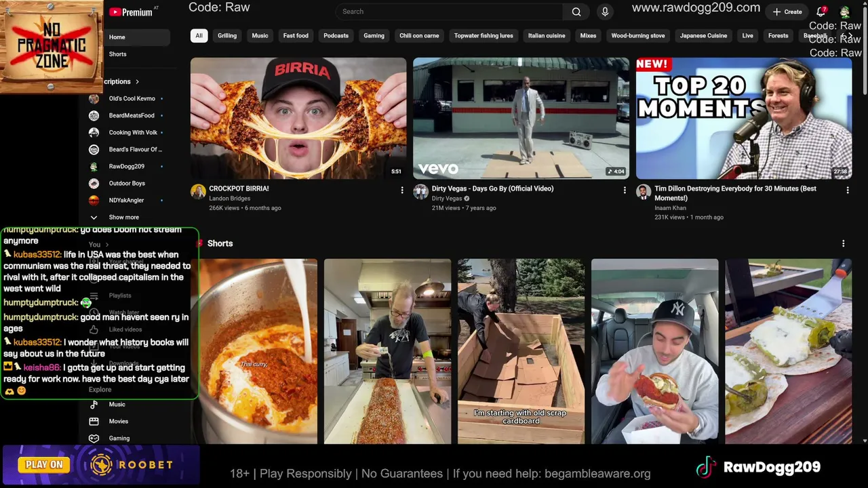This screenshot has width=868, height=488.
Task: Click "231K views • 1 month ago" text
Action: pyautogui.click(x=689, y=218)
